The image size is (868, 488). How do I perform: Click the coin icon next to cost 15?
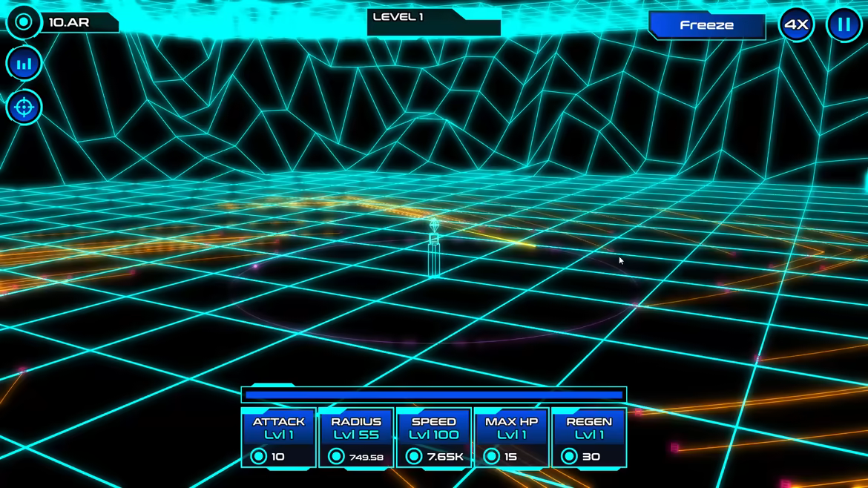point(491,456)
